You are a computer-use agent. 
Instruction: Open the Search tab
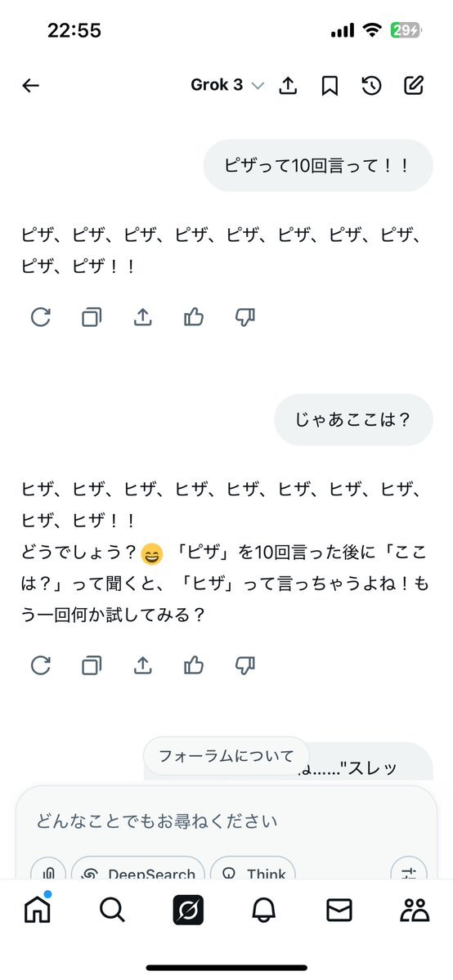pyautogui.click(x=113, y=911)
